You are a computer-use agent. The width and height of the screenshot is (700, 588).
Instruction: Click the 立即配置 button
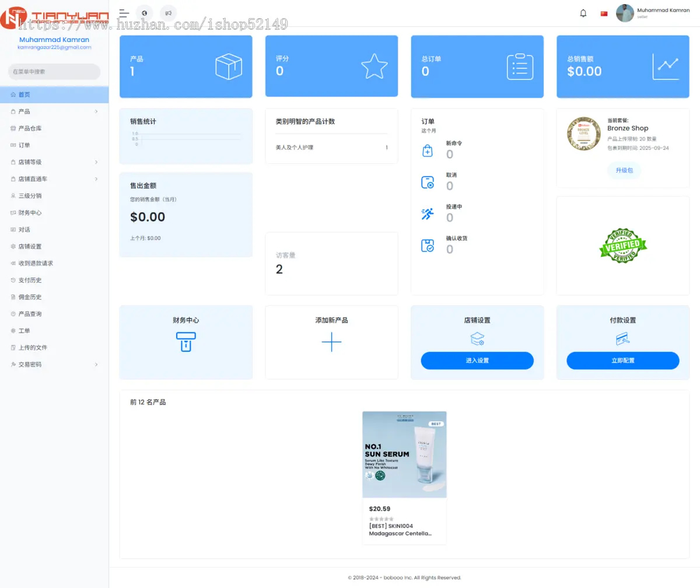(622, 360)
